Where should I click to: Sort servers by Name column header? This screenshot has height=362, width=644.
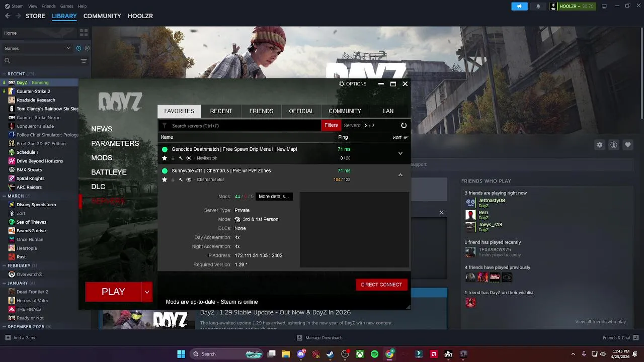tap(167, 137)
